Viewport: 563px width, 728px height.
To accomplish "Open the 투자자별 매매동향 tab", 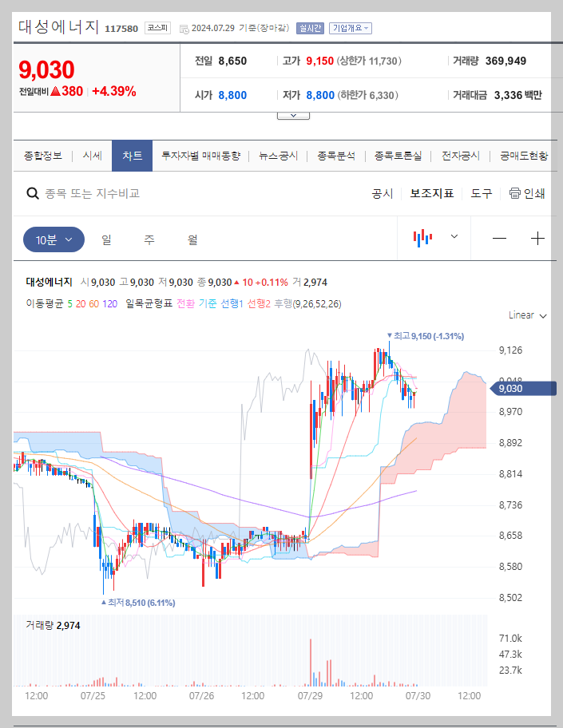I will coord(202,156).
